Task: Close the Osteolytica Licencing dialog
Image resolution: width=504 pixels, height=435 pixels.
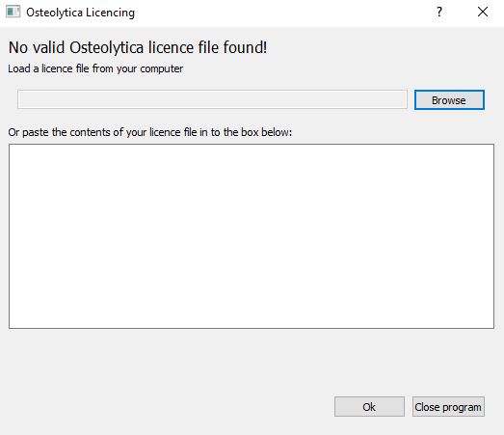Action: [x=483, y=12]
